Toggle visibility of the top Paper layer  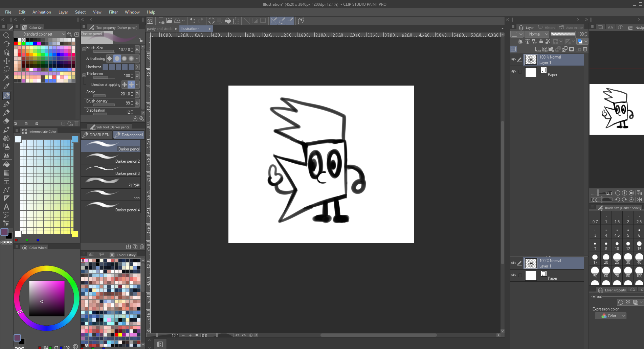click(513, 72)
